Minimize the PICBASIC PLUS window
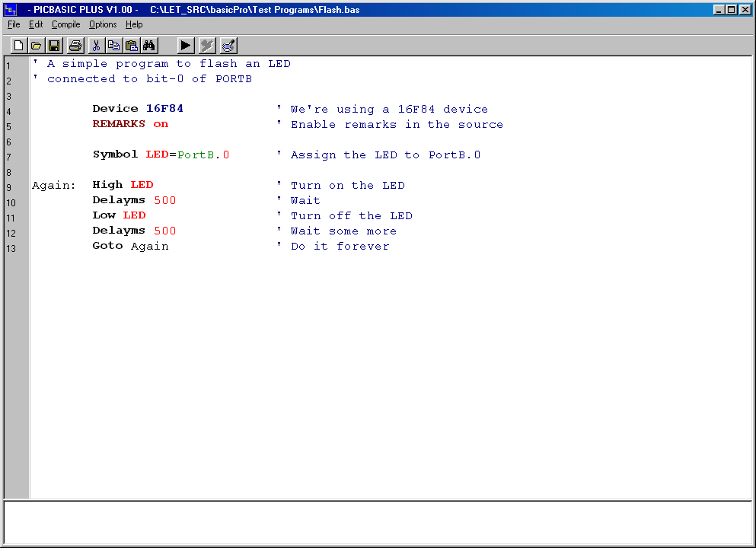756x548 pixels. pos(719,10)
